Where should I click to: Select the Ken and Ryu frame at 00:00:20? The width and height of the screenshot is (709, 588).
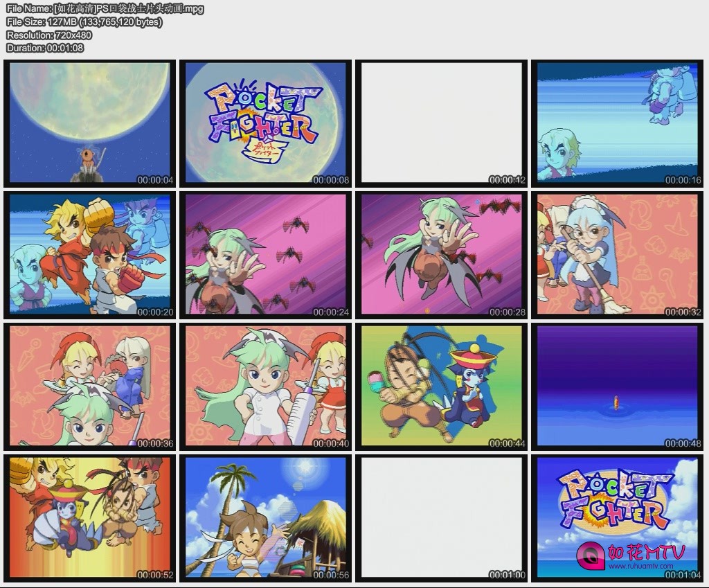(89, 255)
